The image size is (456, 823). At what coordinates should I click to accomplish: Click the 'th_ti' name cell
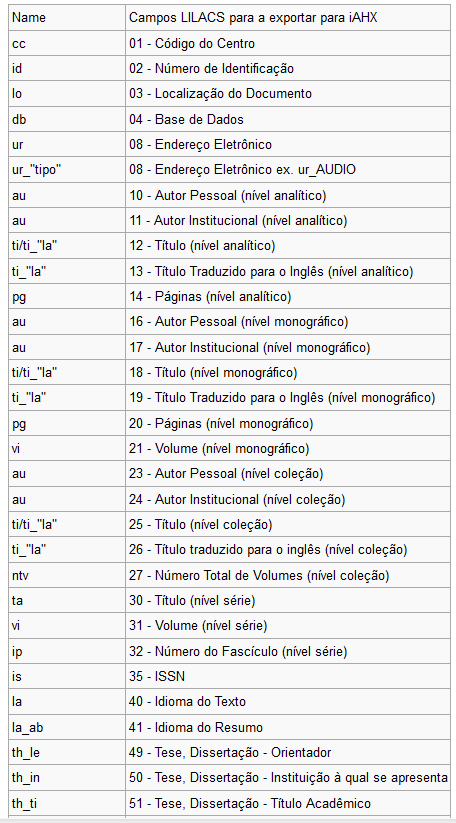(67, 804)
